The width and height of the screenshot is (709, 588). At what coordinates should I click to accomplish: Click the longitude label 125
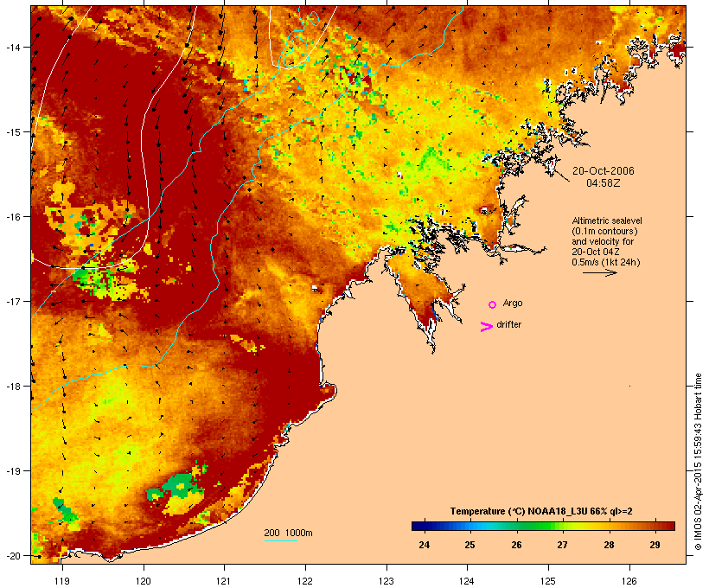(548, 581)
